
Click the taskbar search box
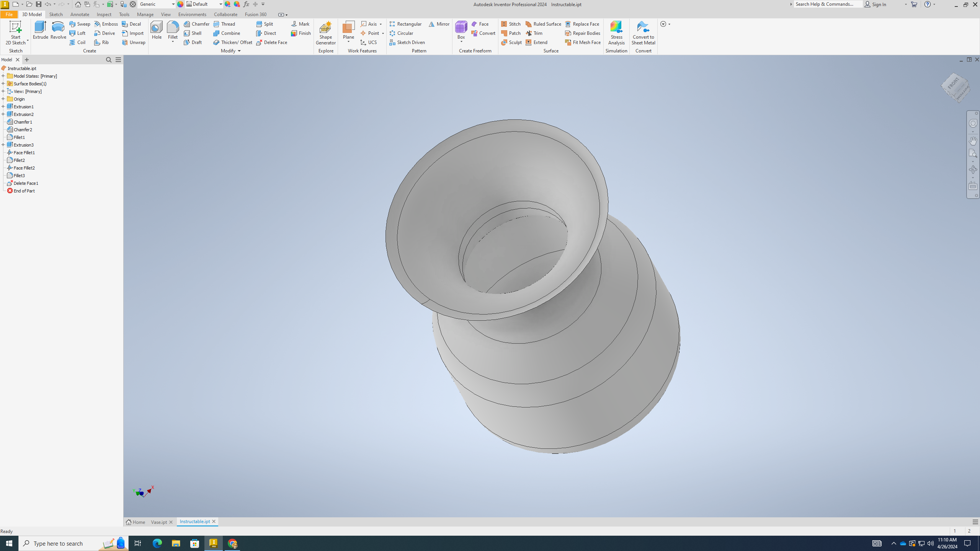click(73, 543)
